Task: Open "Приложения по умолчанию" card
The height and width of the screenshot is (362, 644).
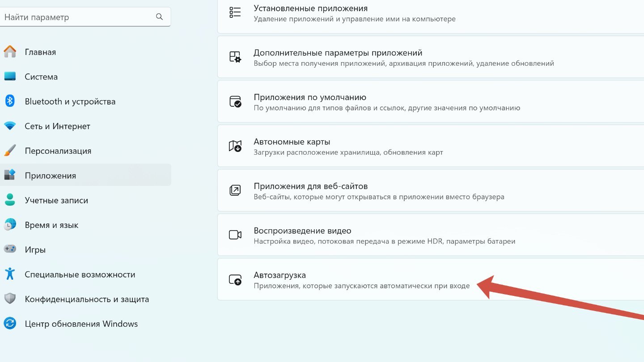Action: point(431,101)
